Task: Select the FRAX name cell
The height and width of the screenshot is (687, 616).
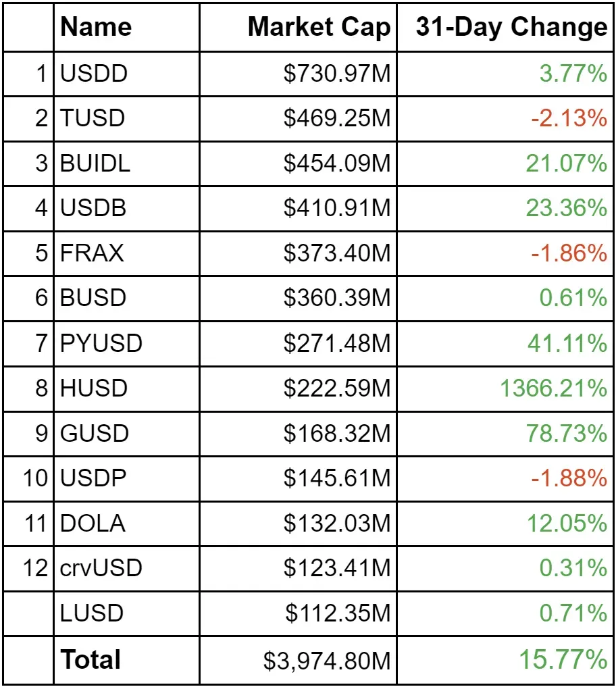Action: 93,253
